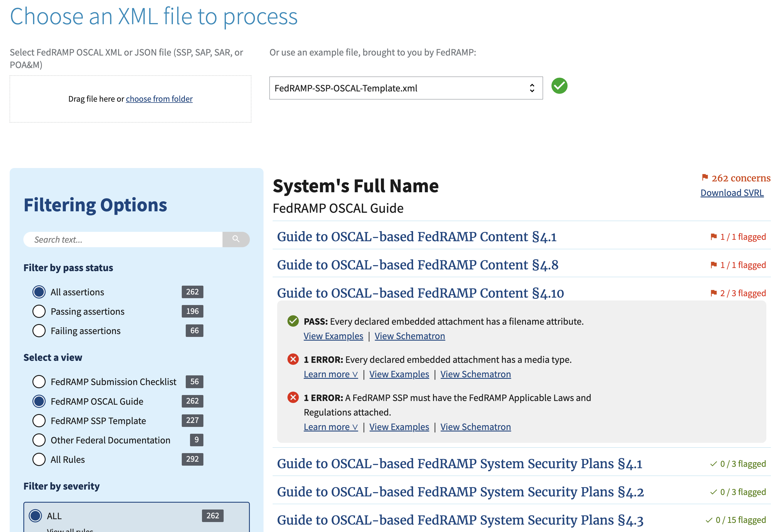Expand System Security Plans §4.2 section
Screen dimensions: 780x532
(460, 492)
